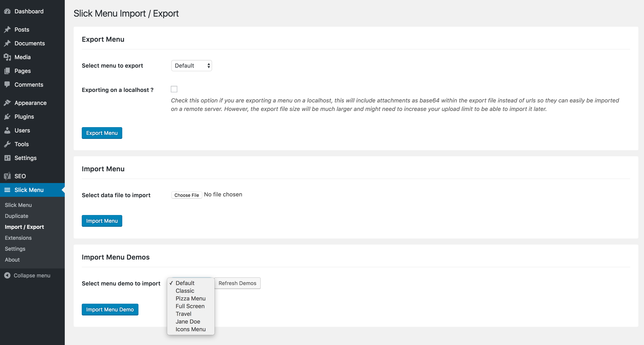
Task: Choose Pizza Menu from demo list
Action: (x=190, y=298)
